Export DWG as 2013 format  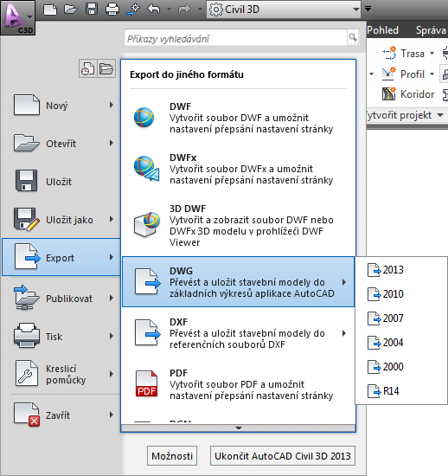coord(401,270)
